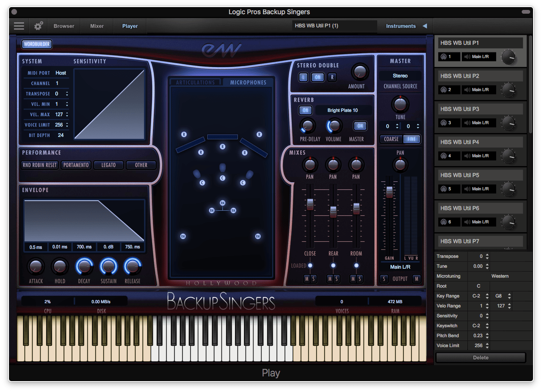Image resolution: width=542 pixels, height=392 pixels.
Task: Click the PORTAMENTO button
Action: coord(76,165)
